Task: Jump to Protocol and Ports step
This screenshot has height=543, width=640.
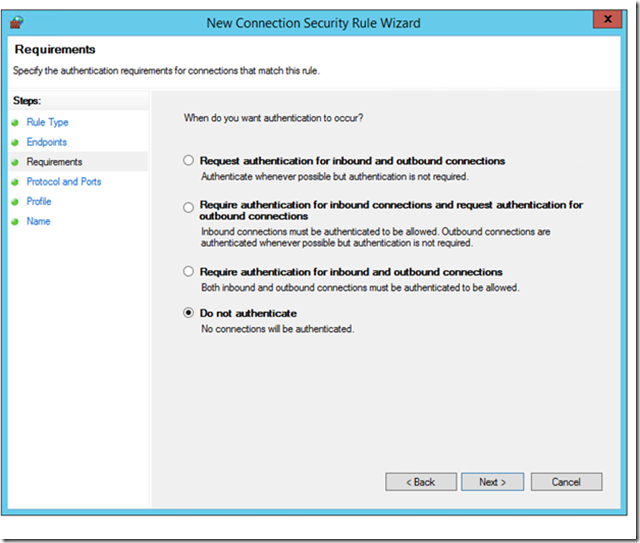Action: coord(64,182)
